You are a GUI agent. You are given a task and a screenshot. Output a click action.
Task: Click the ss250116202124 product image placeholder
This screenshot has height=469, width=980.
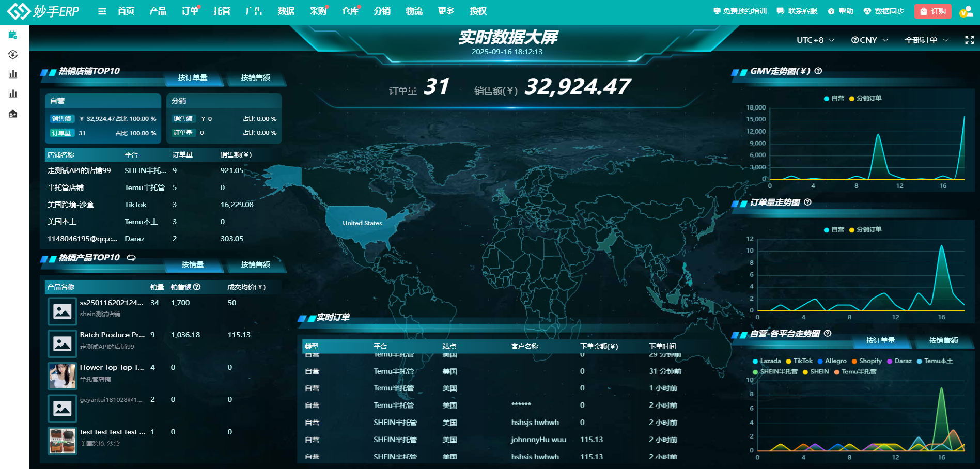63,311
